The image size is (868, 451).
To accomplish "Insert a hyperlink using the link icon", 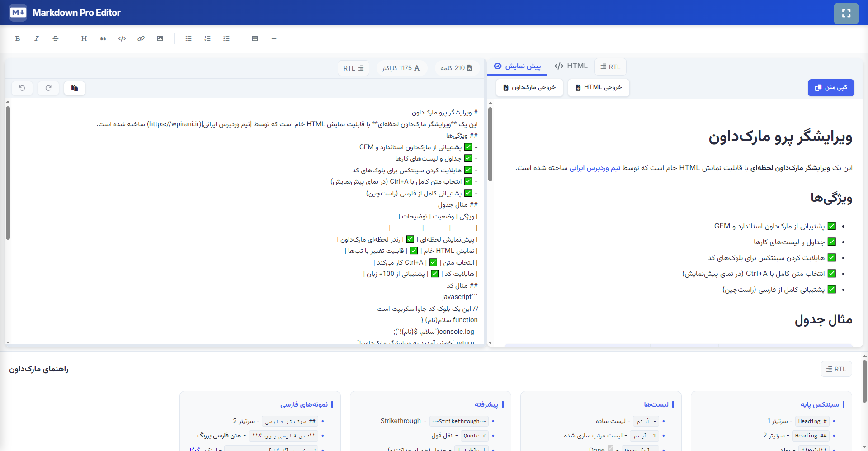I will coord(141,38).
